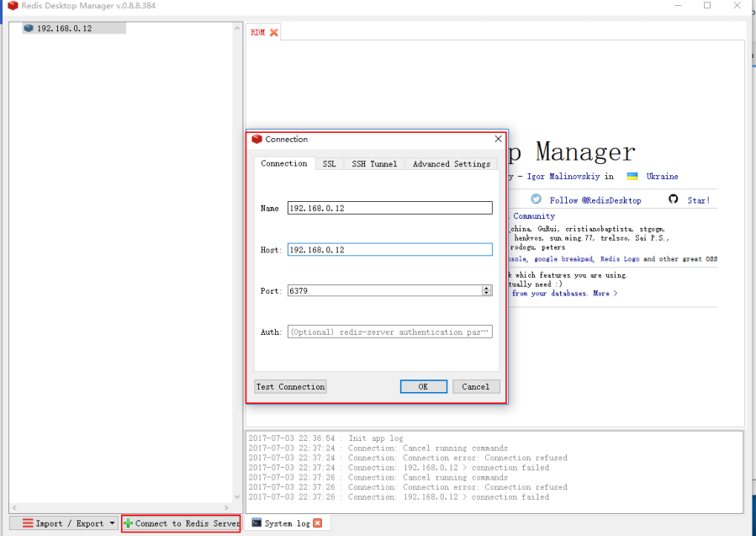
Task: Click the Test Connection button
Action: click(290, 386)
